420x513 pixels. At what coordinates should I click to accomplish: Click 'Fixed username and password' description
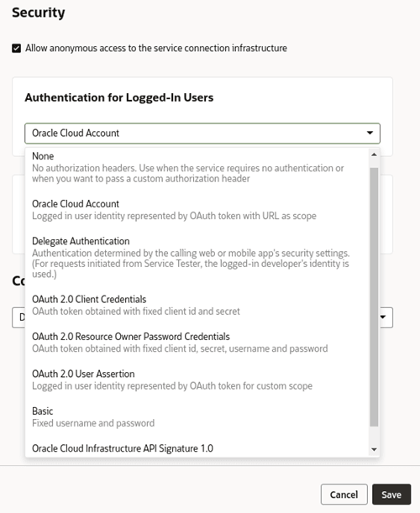pyautogui.click(x=93, y=423)
